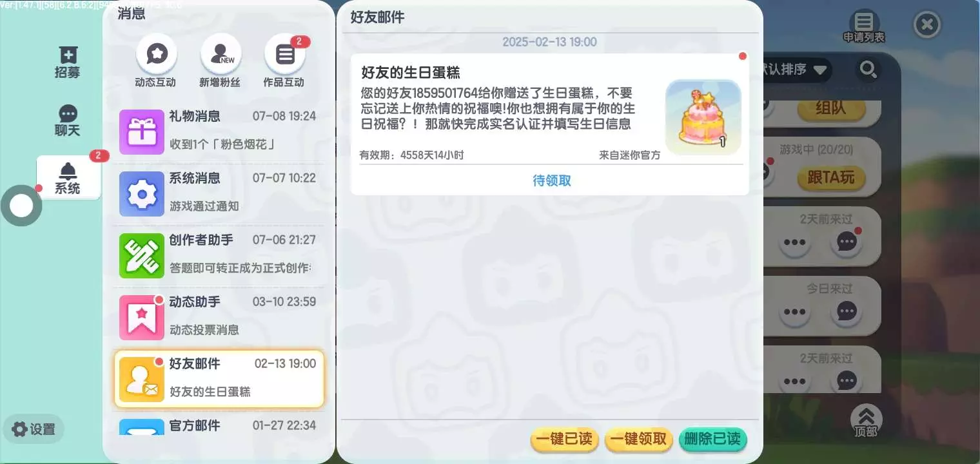Click the 顶部 back-to-top arrow
The height and width of the screenshot is (464, 980).
tap(866, 421)
